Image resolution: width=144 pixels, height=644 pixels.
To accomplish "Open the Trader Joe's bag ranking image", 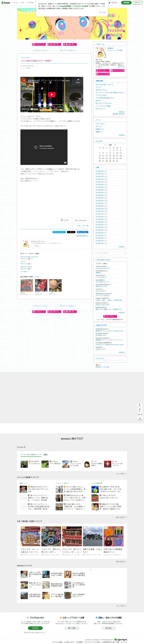I will point(113,536).
